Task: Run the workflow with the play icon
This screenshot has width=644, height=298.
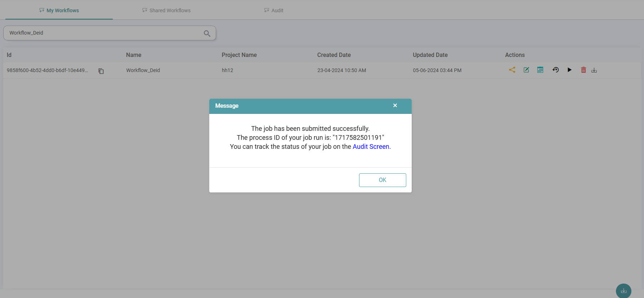Action: (569, 70)
